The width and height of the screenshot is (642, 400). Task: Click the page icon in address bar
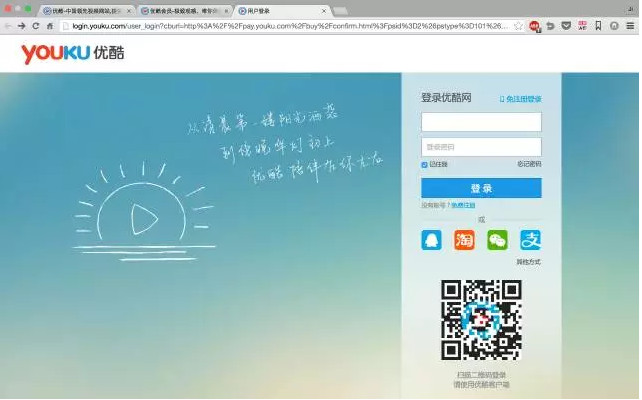pos(66,26)
